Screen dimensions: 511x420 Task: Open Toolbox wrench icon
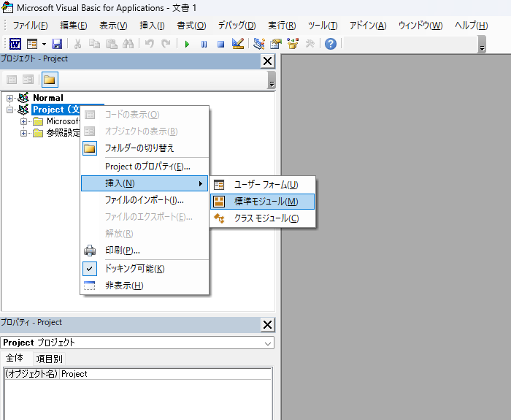[x=310, y=43]
